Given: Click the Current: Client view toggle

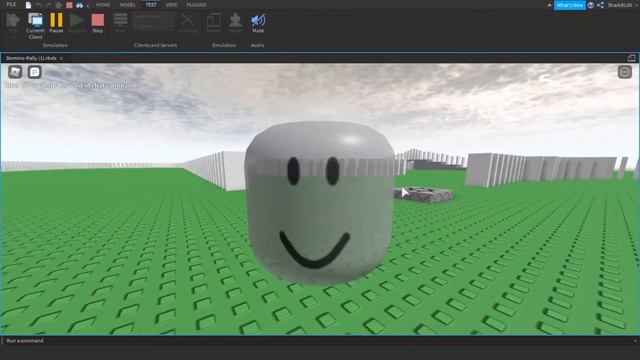Looking at the screenshot, I should pyautogui.click(x=36, y=26).
